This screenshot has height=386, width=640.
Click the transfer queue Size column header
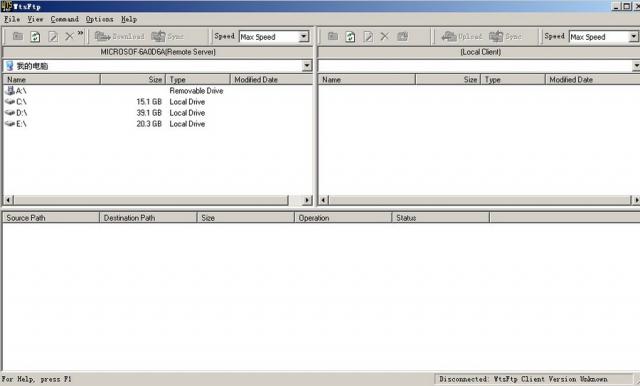(246, 218)
